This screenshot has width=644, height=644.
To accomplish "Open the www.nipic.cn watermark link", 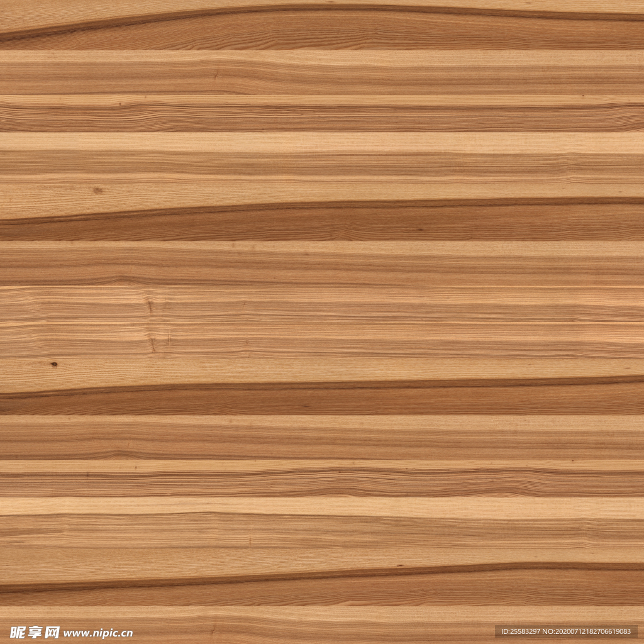I will [x=98, y=633].
